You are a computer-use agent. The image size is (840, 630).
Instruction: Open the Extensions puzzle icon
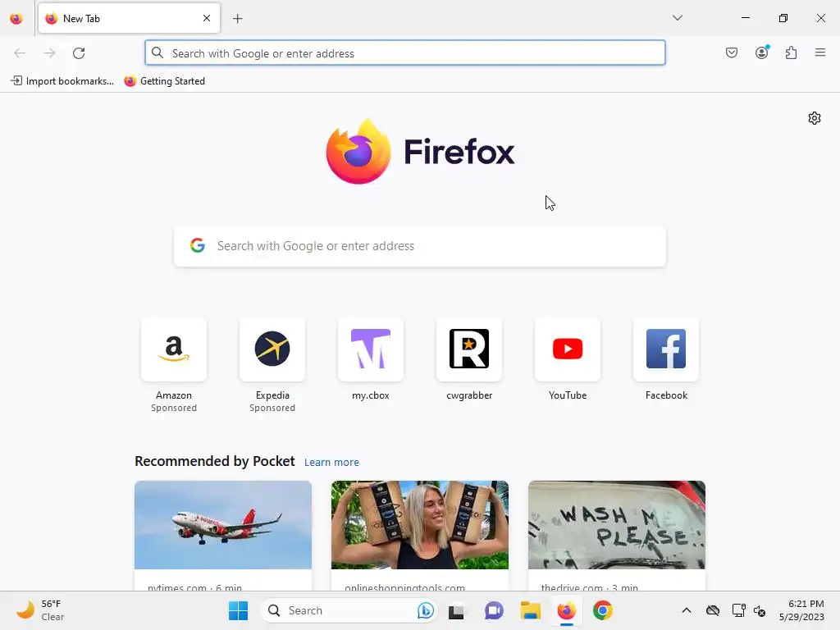792,52
